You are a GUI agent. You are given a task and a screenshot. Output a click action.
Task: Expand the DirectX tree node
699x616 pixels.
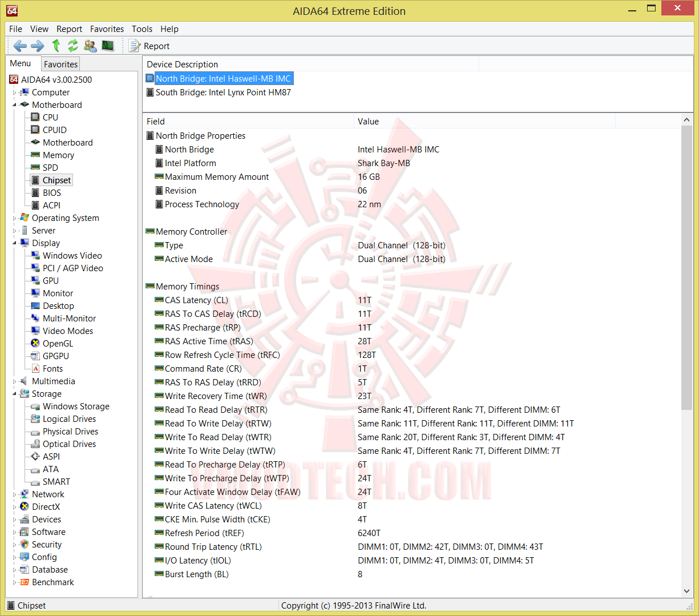point(15,507)
